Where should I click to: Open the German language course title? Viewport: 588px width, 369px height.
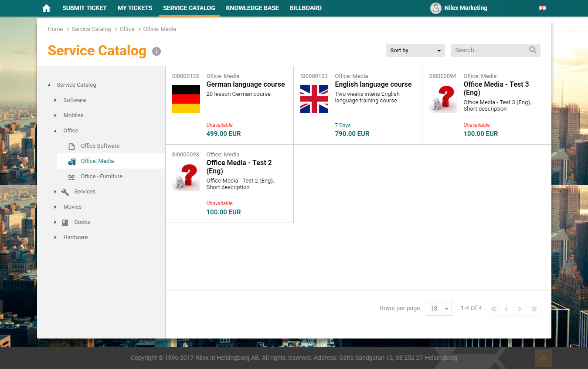(x=245, y=85)
